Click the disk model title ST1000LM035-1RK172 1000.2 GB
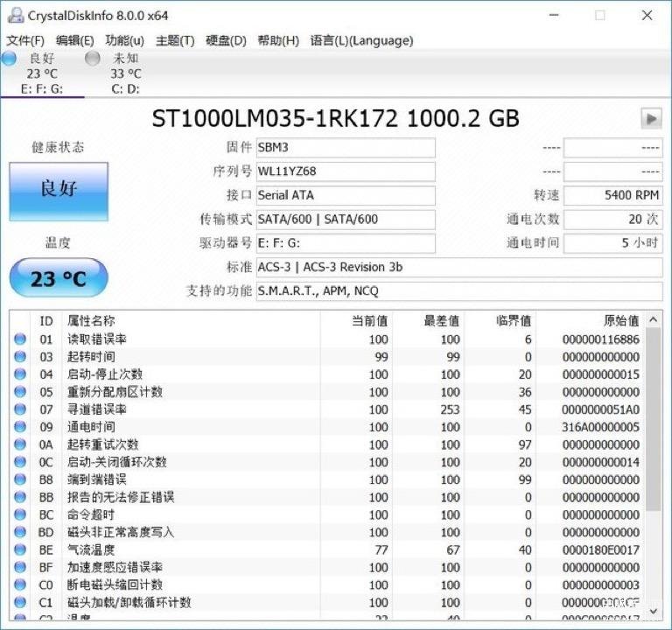 pos(336,119)
